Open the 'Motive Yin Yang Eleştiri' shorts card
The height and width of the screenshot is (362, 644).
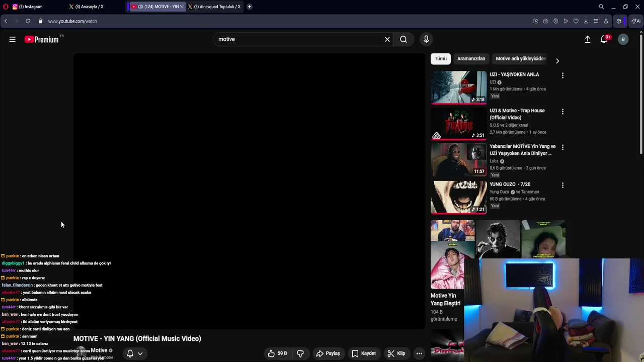click(447, 271)
